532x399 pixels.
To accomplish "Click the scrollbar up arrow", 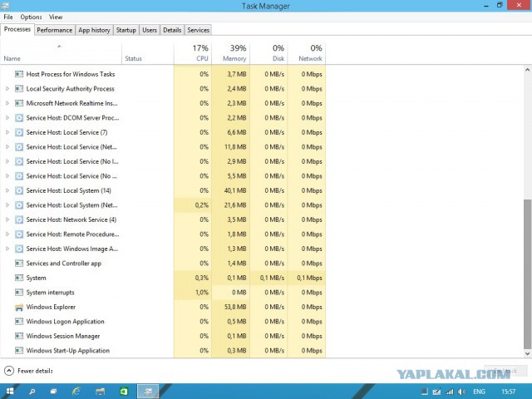I will tap(527, 70).
